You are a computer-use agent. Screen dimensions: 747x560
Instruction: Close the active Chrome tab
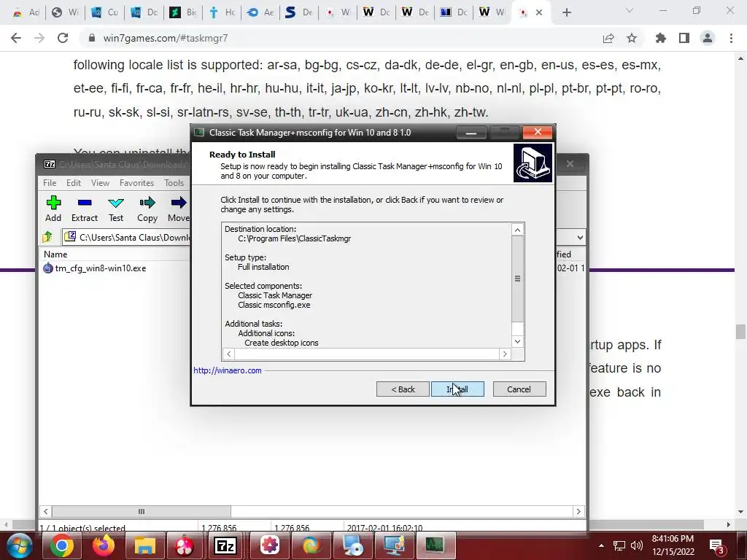(539, 12)
